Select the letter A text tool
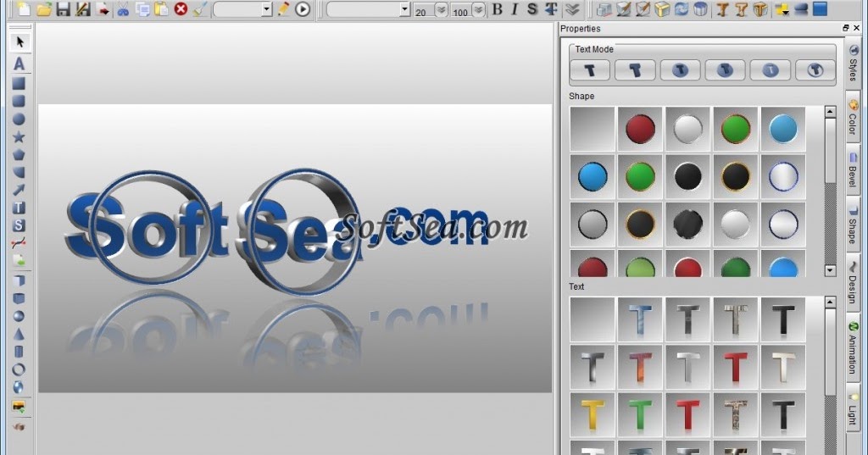 (x=19, y=64)
